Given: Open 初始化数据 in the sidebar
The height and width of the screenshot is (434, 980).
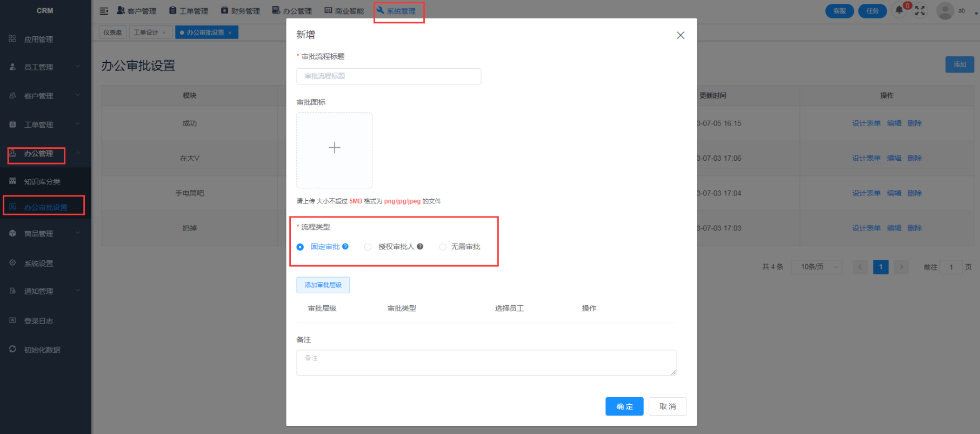Looking at the screenshot, I should coord(42,350).
